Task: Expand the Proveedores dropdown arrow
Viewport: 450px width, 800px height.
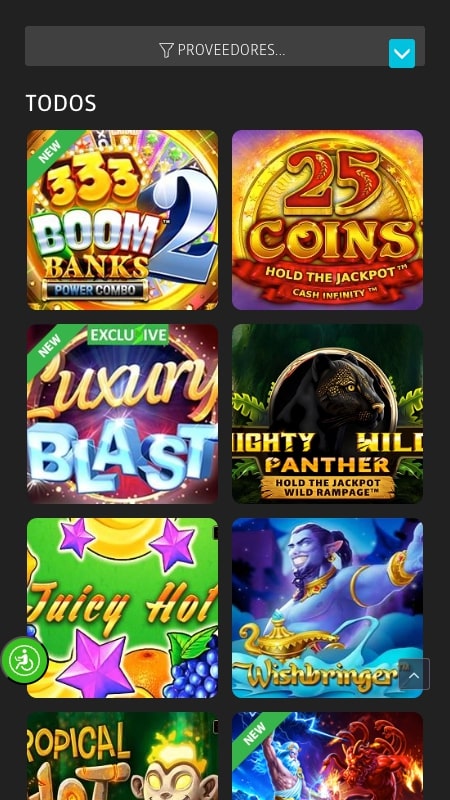Action: click(x=402, y=53)
